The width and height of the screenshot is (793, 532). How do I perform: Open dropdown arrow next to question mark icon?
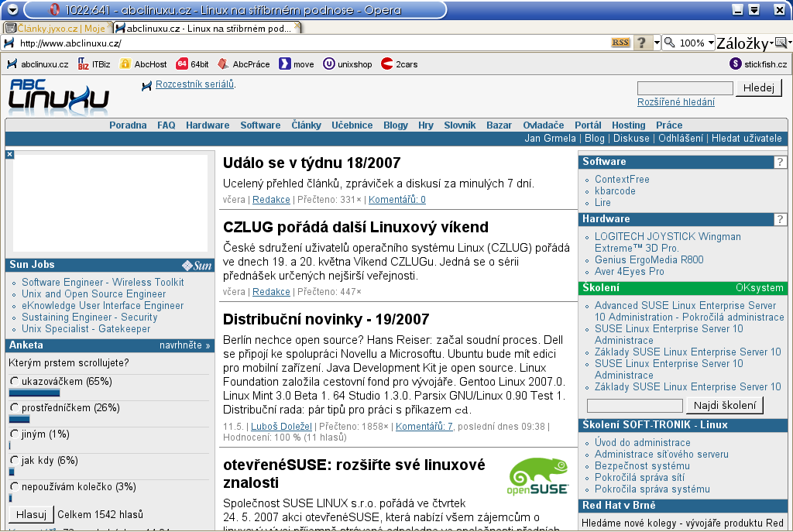click(x=657, y=43)
